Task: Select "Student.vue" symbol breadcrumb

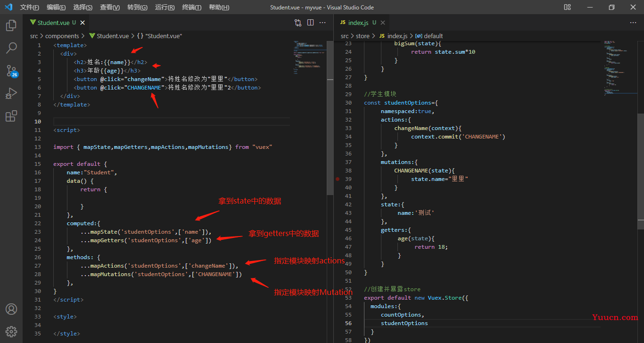Action: (x=160, y=36)
